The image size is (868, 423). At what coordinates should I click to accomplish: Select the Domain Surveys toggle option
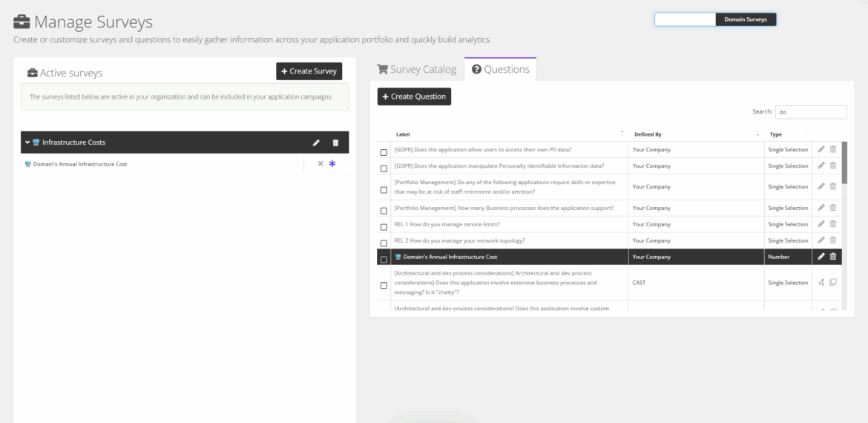point(746,19)
